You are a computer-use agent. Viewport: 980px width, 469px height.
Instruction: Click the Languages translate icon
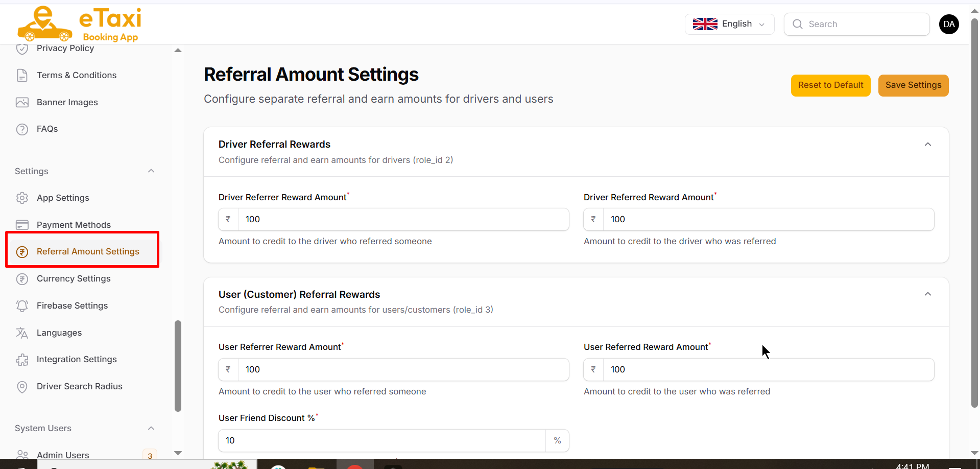[x=22, y=333]
